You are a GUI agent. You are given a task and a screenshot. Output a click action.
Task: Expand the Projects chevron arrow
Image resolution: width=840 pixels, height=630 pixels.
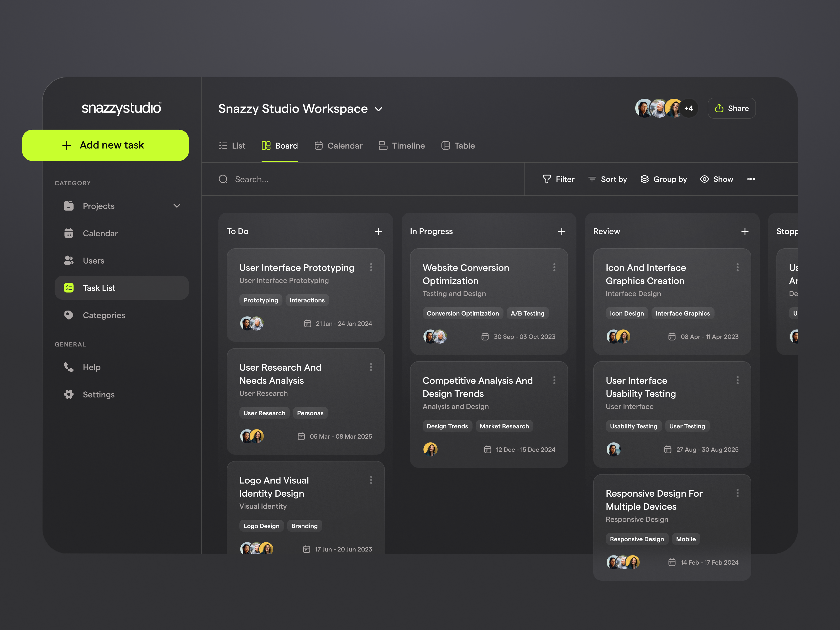point(177,206)
